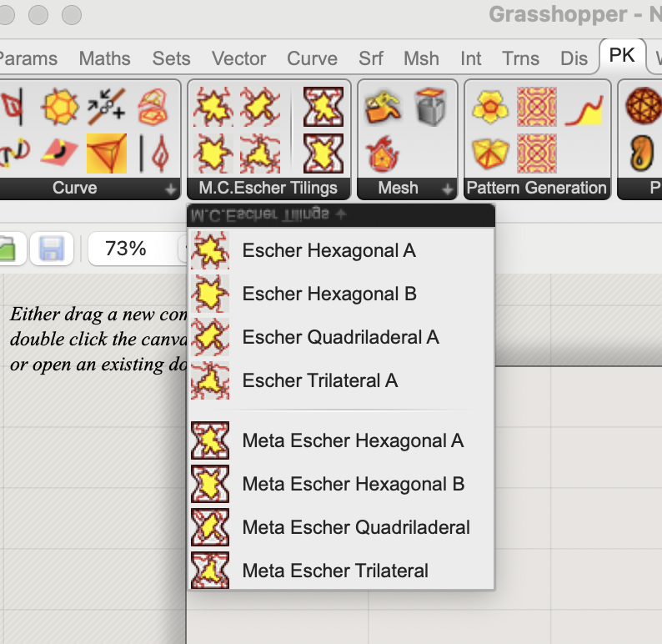
Task: Click the Meta Escher Hexagonal A icon
Action: [210, 440]
